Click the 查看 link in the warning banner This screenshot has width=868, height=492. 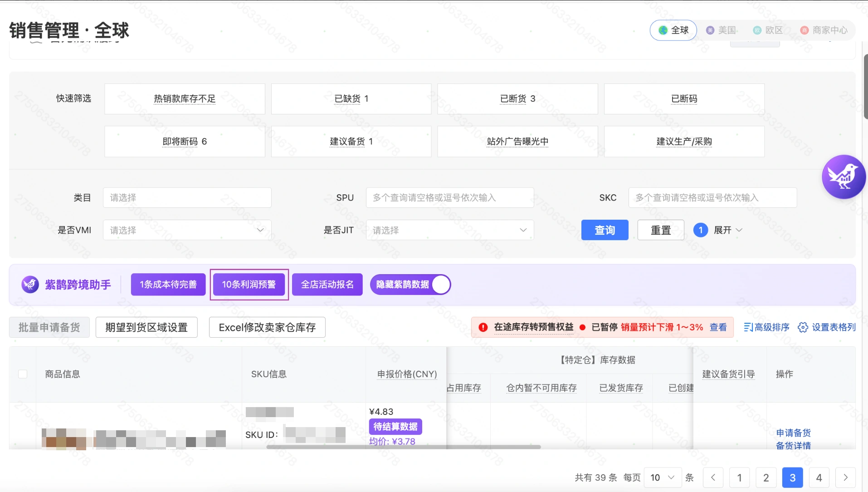pos(718,327)
